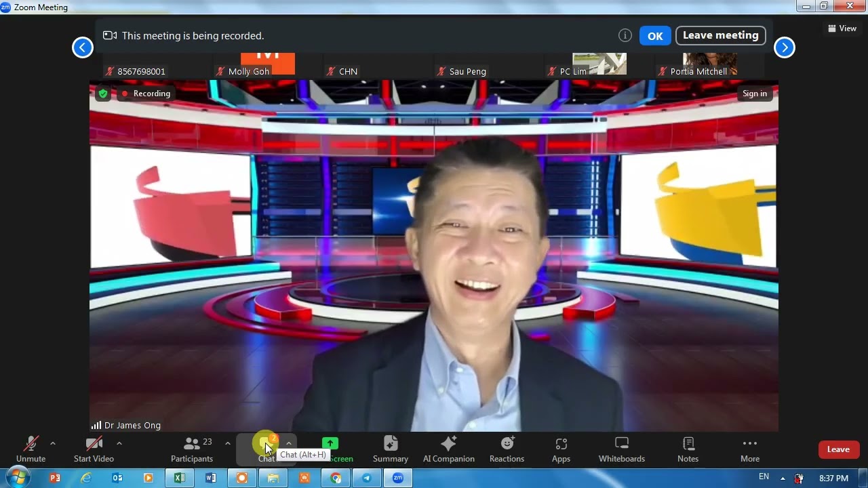
Task: Select Portia Mitchell's thumbnail
Action: (710, 65)
